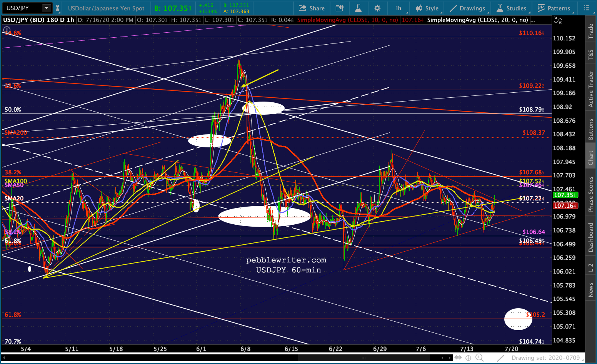This screenshot has width=597, height=364.
Task: Open the Style menu
Action: [428, 8]
